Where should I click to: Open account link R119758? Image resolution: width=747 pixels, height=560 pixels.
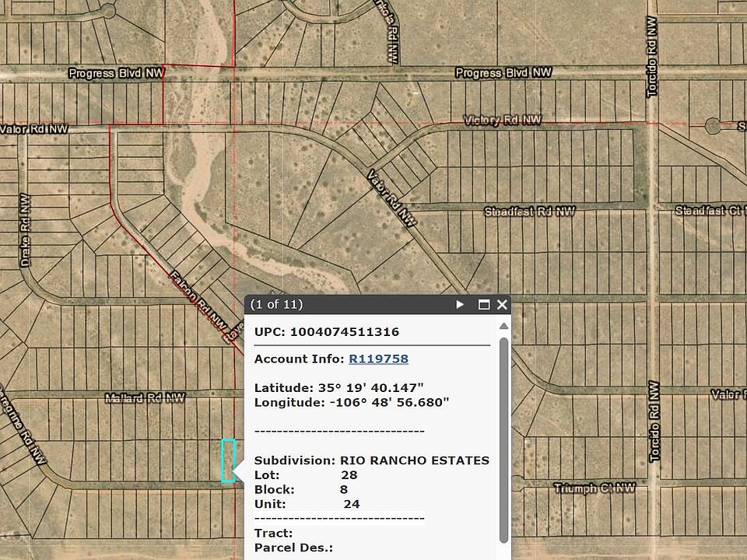point(378,359)
